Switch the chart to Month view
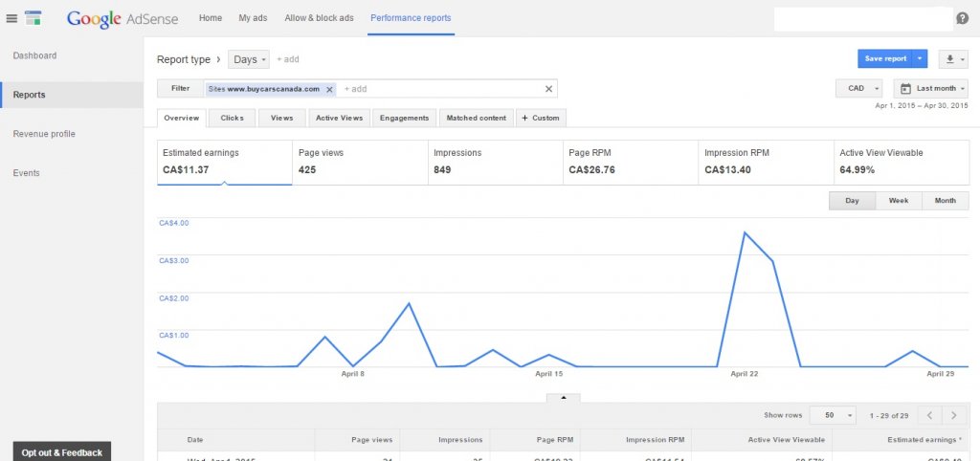Screen dimensions: 980x461 click(945, 201)
